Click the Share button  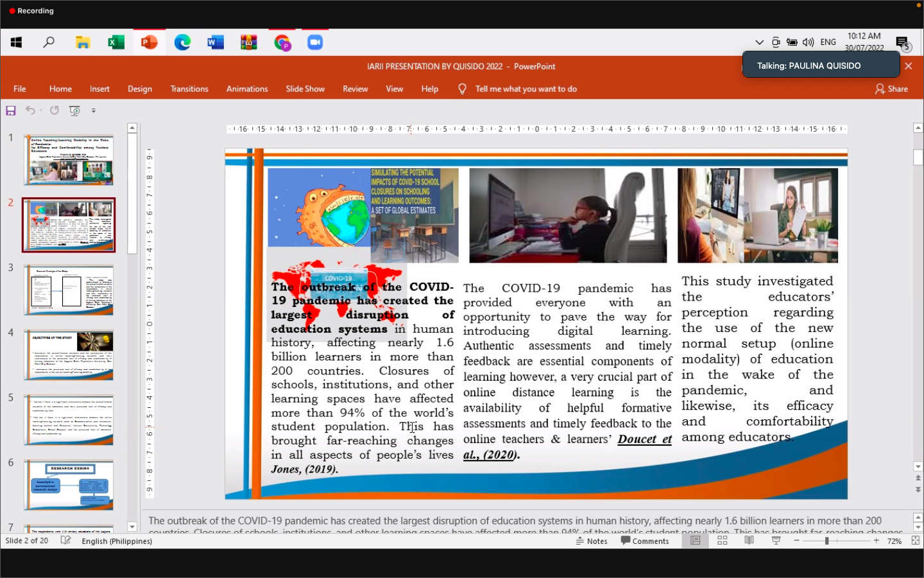(891, 89)
